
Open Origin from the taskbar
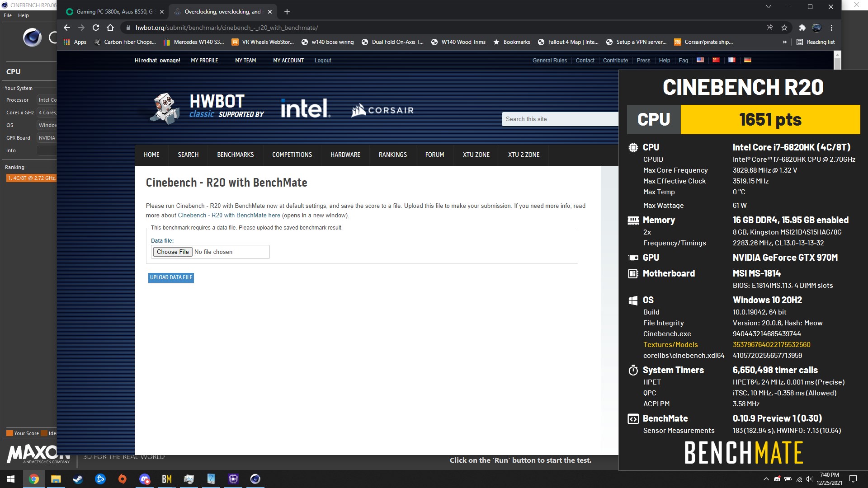pos(122,479)
